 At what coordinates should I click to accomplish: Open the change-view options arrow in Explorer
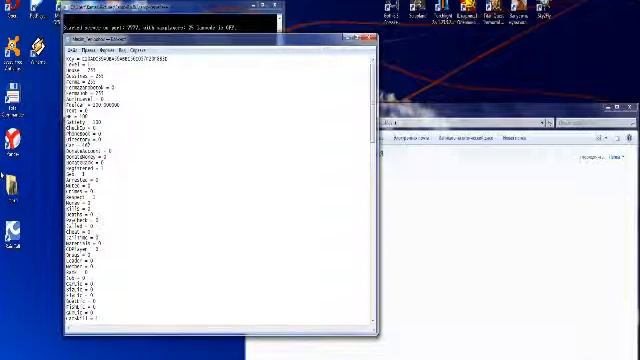click(x=606, y=138)
